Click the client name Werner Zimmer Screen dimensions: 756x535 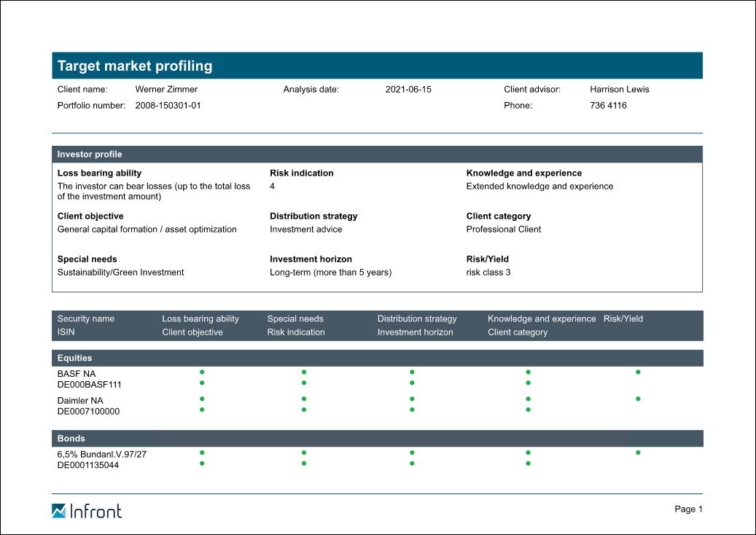(x=166, y=90)
